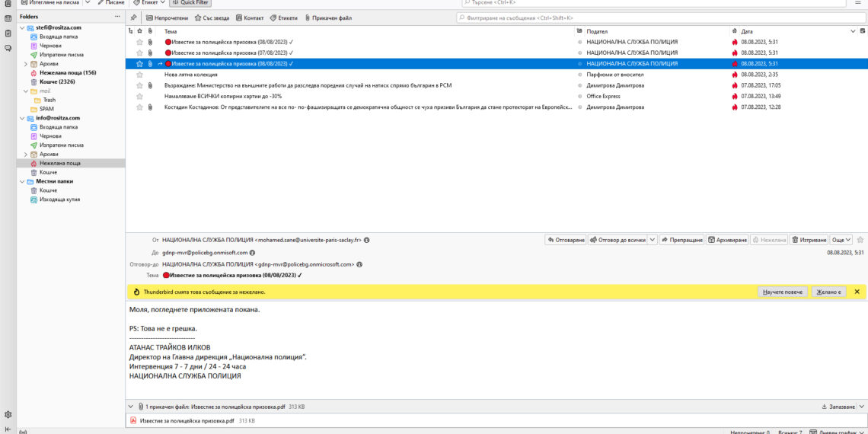Click the 'Желано е' not-junk button

point(828,292)
